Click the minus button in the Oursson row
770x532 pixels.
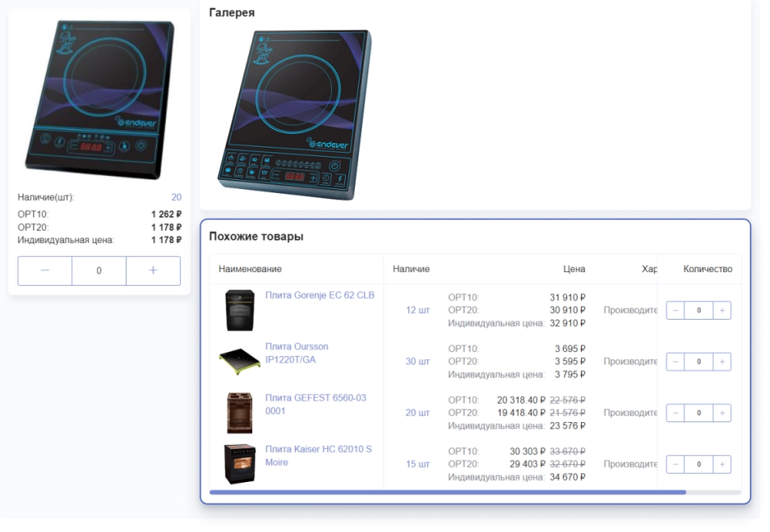(x=675, y=362)
